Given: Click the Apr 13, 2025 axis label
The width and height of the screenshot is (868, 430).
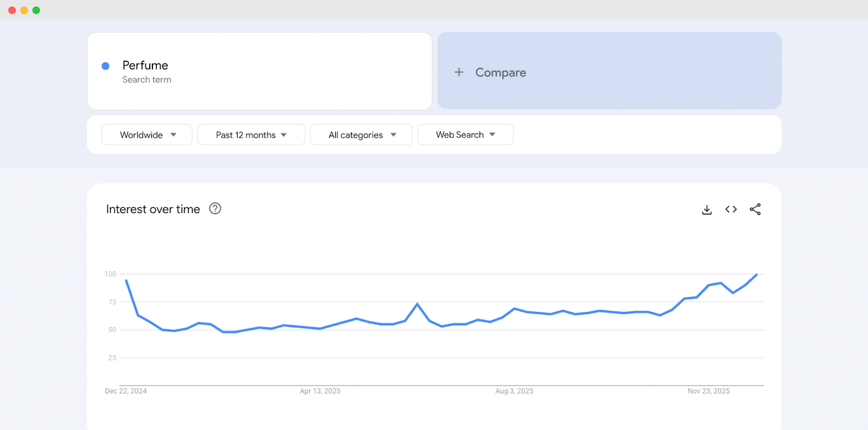Looking at the screenshot, I should pos(320,391).
